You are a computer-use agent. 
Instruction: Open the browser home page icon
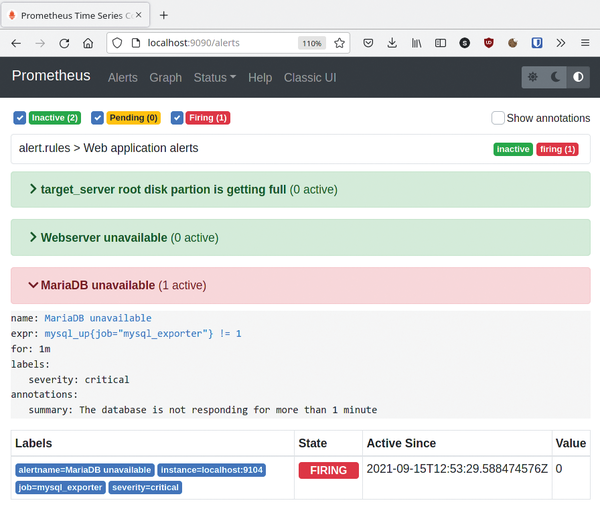[x=88, y=43]
